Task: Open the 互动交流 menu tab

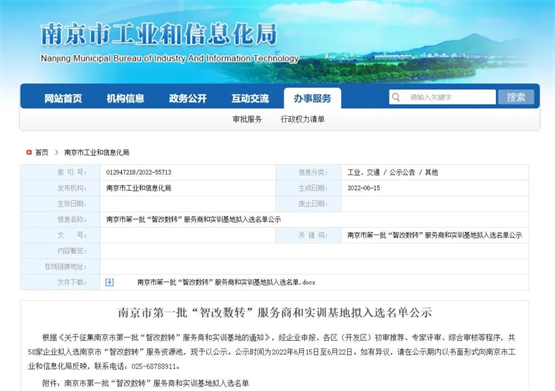Action: (x=250, y=98)
